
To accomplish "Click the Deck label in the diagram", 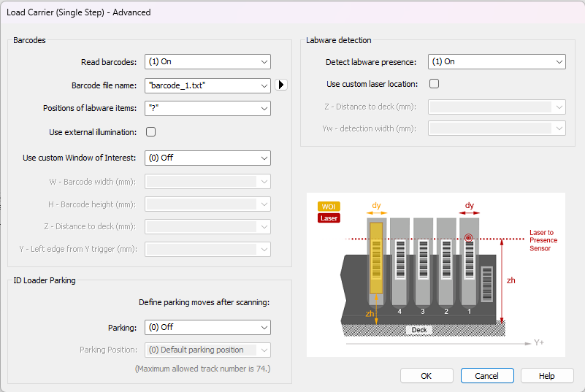I will [418, 330].
